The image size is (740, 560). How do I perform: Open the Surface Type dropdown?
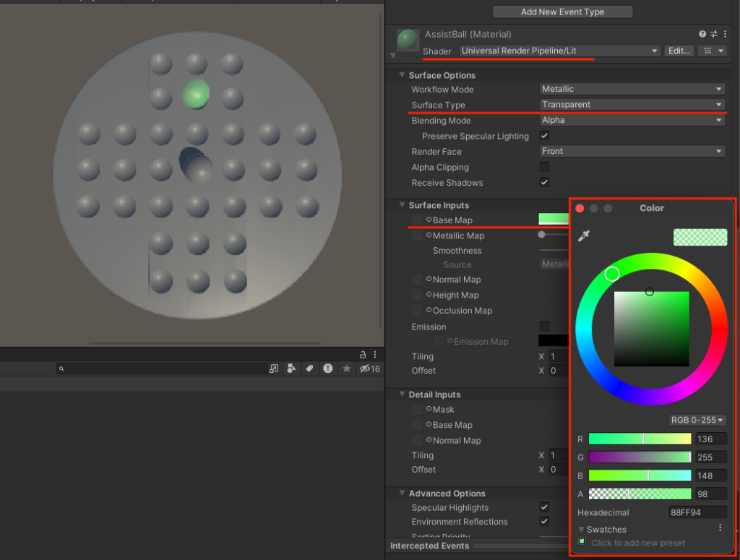click(631, 104)
